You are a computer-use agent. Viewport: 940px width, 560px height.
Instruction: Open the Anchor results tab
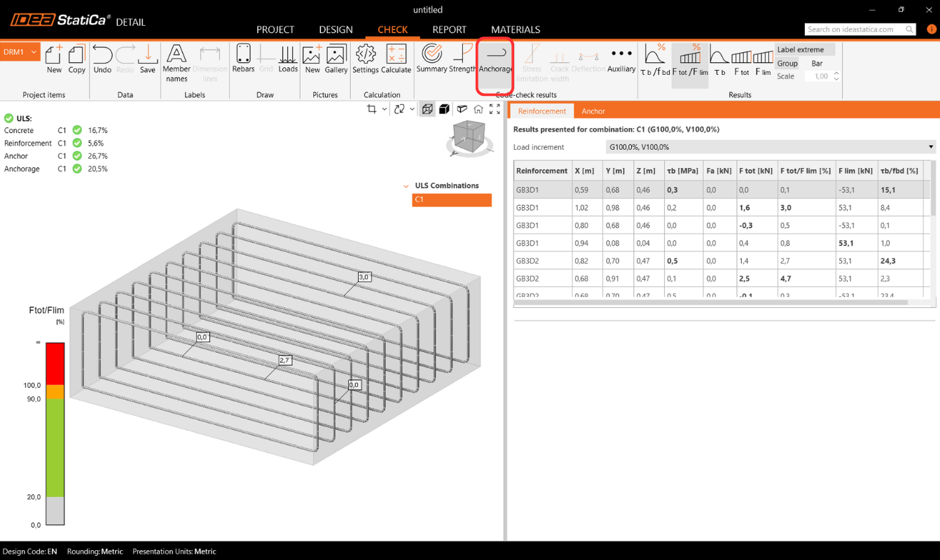(x=593, y=111)
